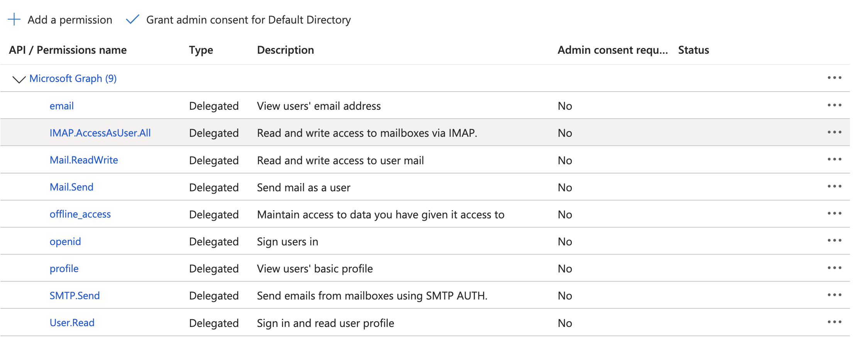Open the profile permission details
868x354 pixels.
tap(64, 268)
